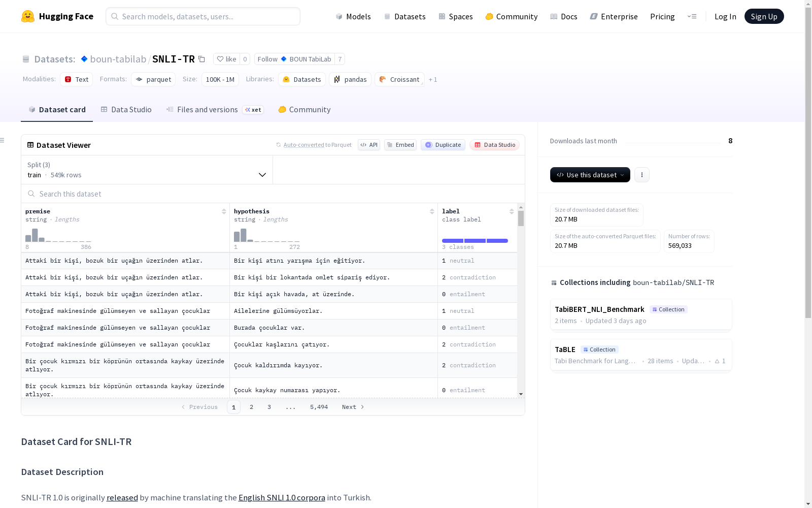This screenshot has height=508, width=812.
Task: Duplicate the dataset
Action: coord(443,145)
